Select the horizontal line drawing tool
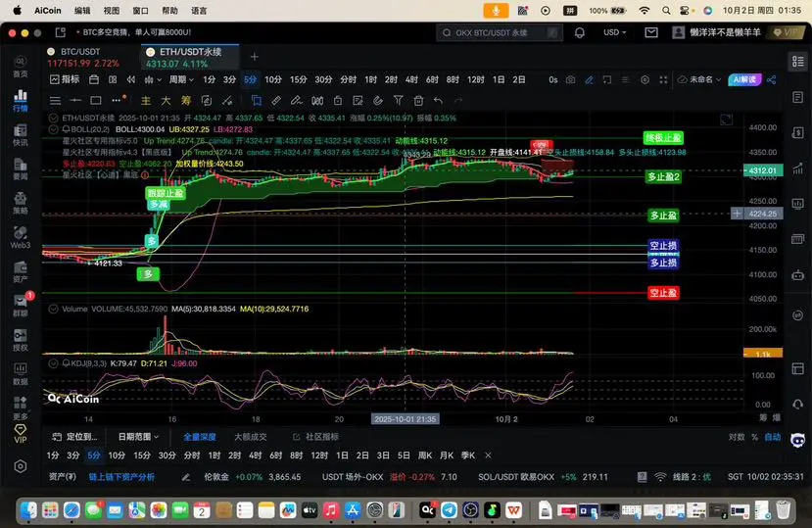The height and width of the screenshot is (528, 812). click(75, 100)
